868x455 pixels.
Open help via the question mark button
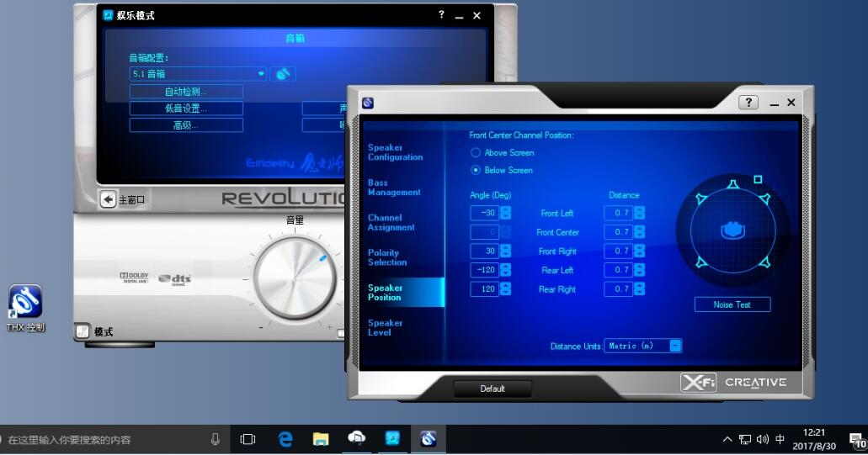click(x=748, y=103)
